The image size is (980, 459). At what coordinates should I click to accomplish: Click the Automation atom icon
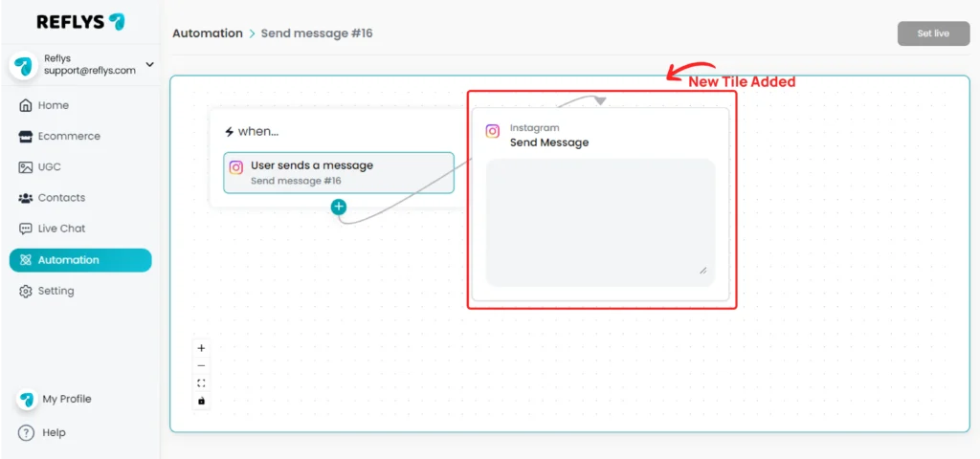click(x=25, y=260)
